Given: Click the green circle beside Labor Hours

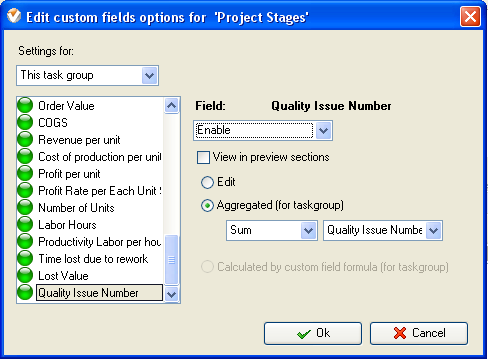Looking at the screenshot, I should tap(25, 224).
